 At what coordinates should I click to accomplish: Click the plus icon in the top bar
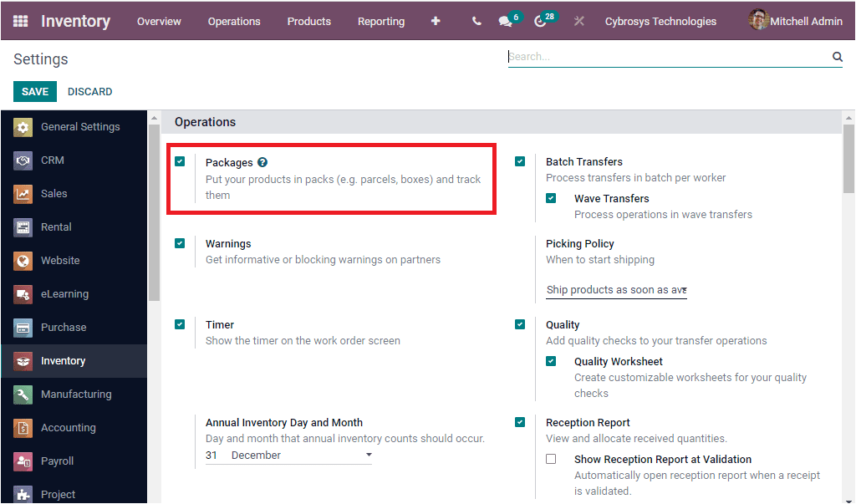pyautogui.click(x=436, y=21)
